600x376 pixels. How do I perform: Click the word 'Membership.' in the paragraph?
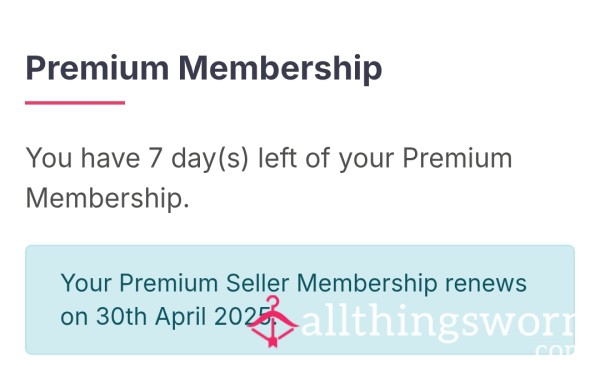pos(108,198)
